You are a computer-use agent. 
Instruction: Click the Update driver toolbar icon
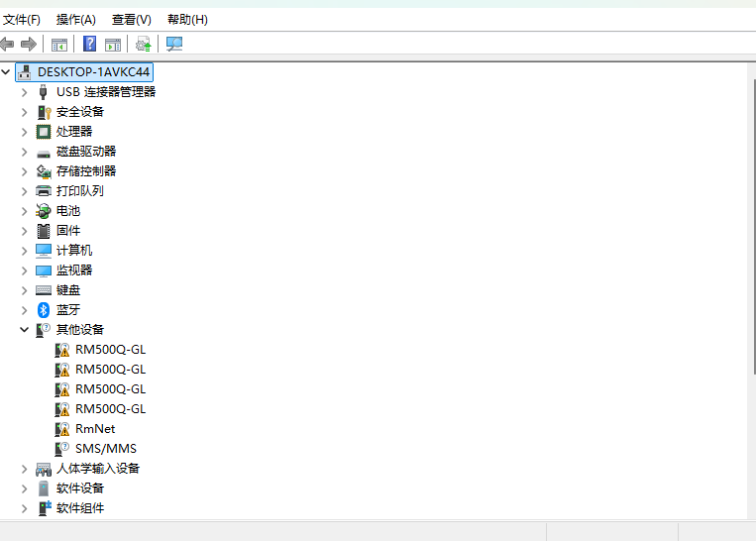pos(144,44)
